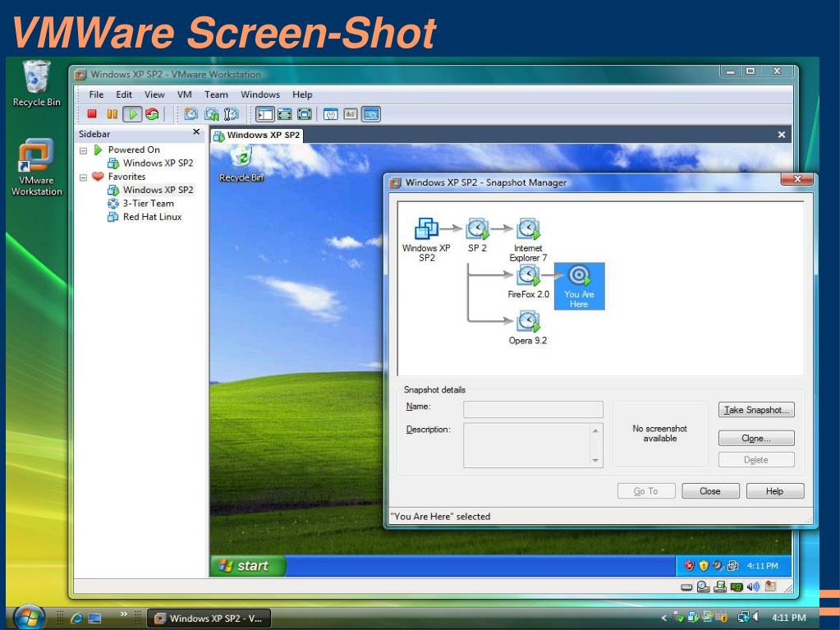
Task: Click the host Recycle Bin desktop icon
Action: click(x=36, y=84)
